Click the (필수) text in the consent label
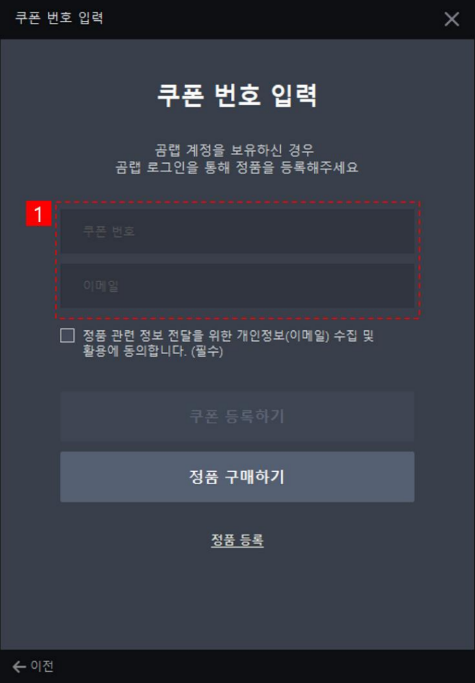Viewport: 475px width, 683px height. (207, 351)
